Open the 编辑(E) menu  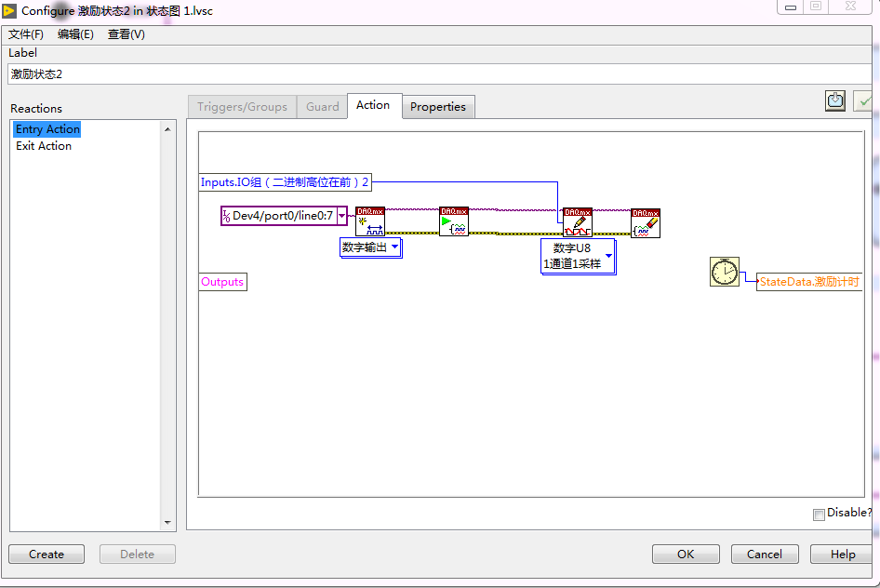74,34
